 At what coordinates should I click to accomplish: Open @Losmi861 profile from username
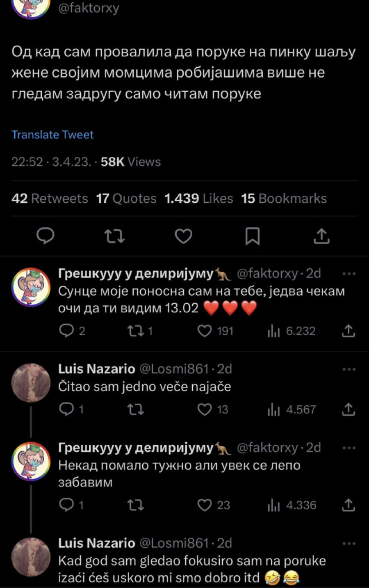click(x=174, y=369)
